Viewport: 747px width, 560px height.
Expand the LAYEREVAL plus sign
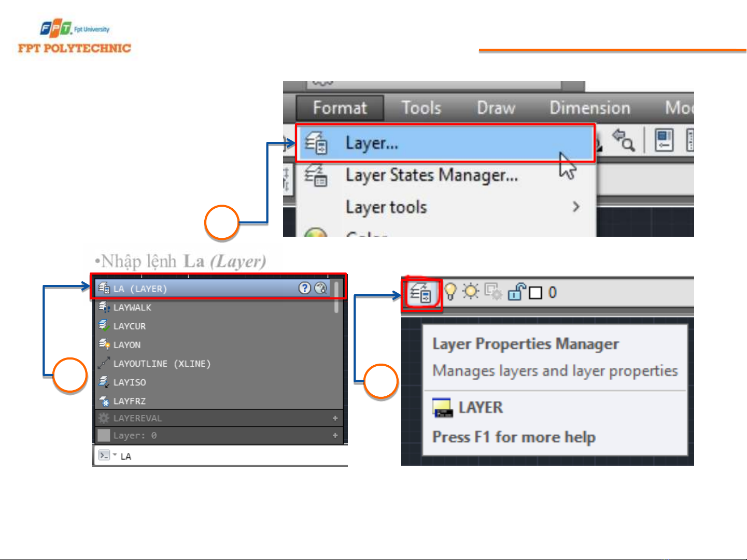(335, 418)
